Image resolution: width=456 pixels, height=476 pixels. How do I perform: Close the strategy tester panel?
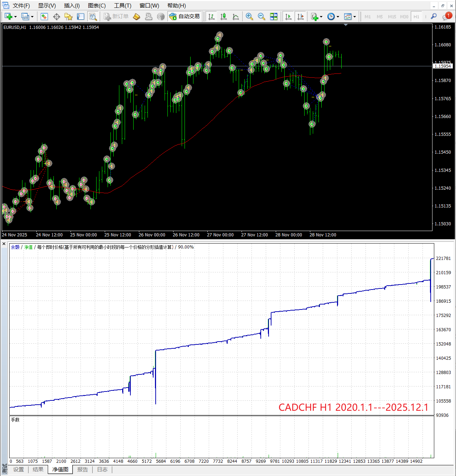pyautogui.click(x=4, y=244)
